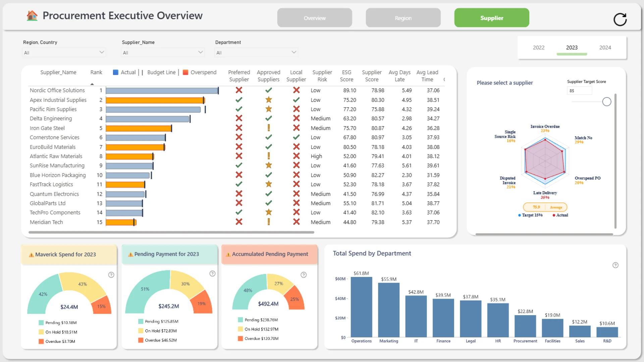Click Preferred Supplier checkmark for FastTrack Logistics
The width and height of the screenshot is (644, 362).
(x=239, y=184)
